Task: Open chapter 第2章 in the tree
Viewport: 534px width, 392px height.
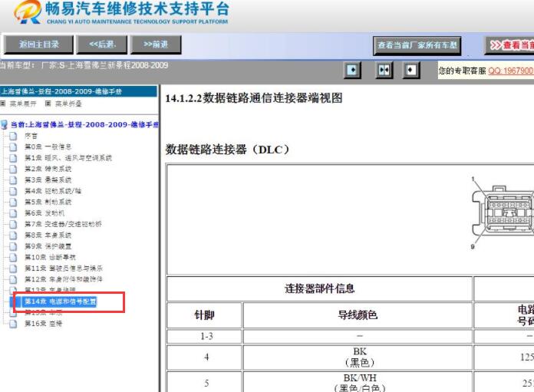Action: click(x=48, y=169)
